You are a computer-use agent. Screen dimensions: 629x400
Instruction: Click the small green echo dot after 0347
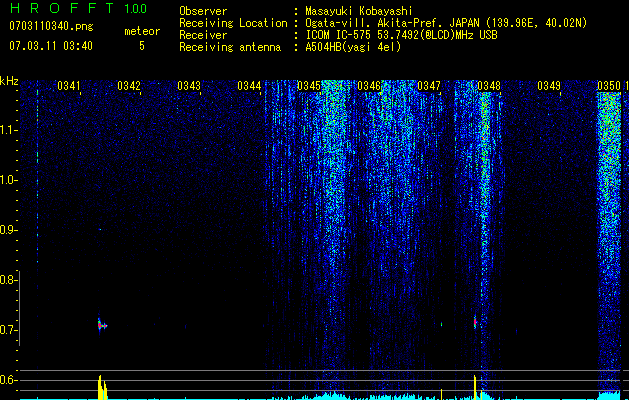tap(441, 324)
